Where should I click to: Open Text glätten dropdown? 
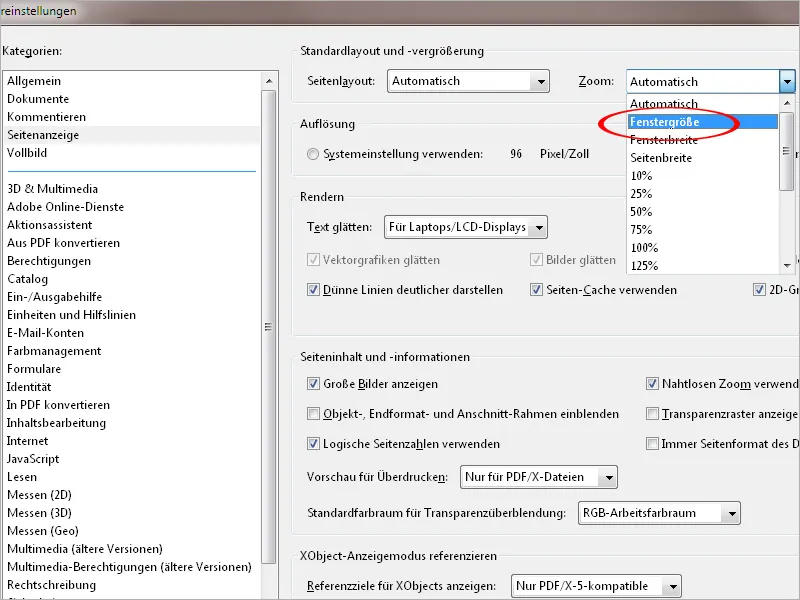pyautogui.click(x=465, y=227)
